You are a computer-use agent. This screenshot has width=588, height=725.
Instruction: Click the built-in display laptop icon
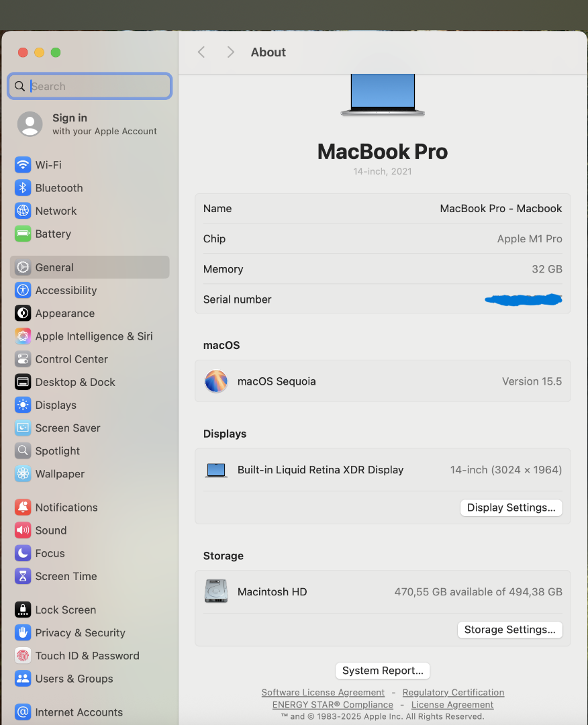click(216, 470)
